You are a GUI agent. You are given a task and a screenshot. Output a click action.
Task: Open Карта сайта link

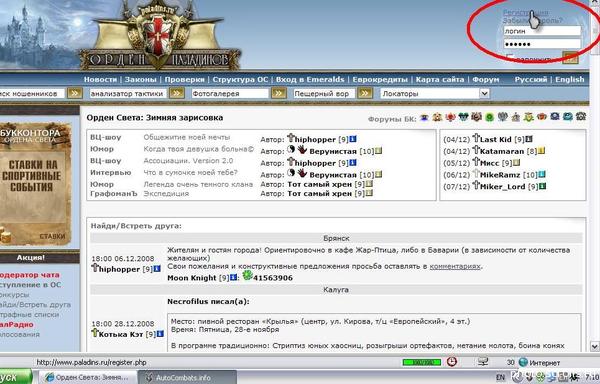click(x=440, y=80)
